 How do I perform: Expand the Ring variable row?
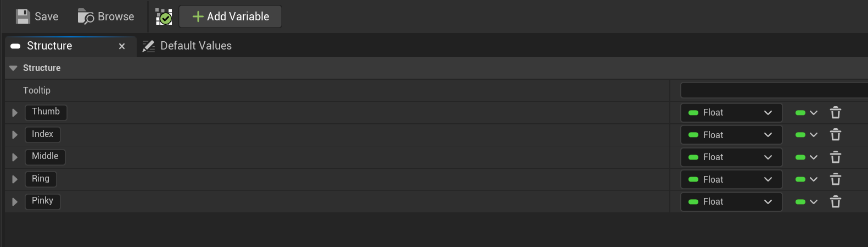(x=15, y=179)
